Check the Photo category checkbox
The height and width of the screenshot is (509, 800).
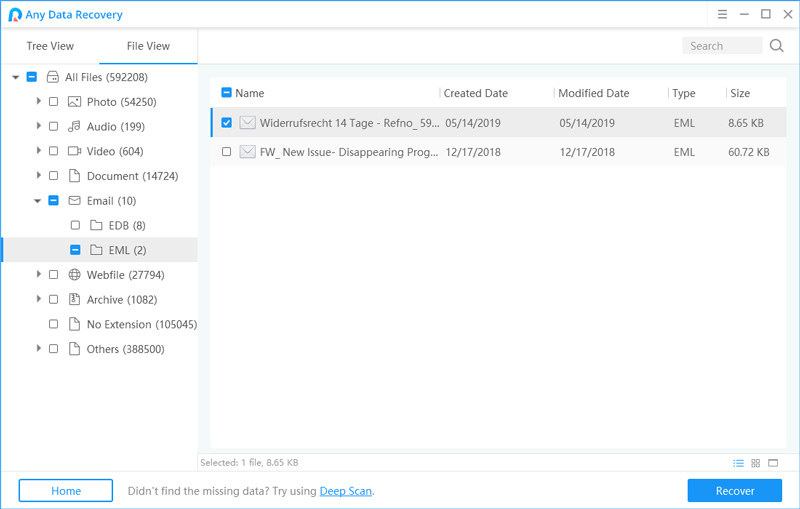(54, 101)
